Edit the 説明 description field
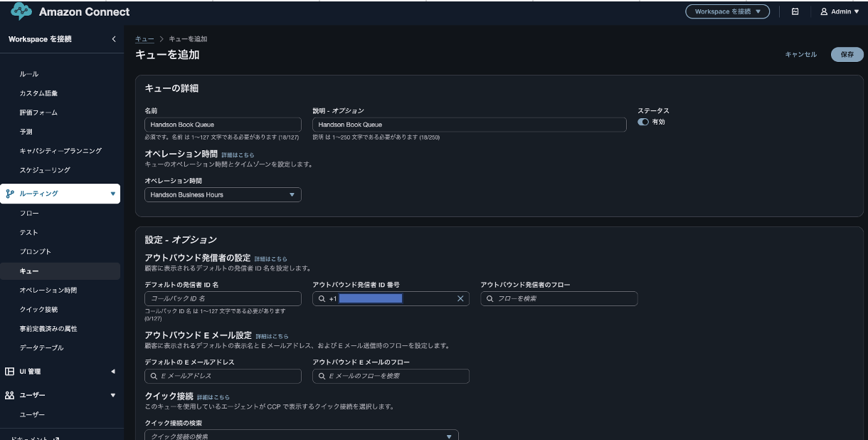Viewport: 868px width, 440px height. [x=469, y=125]
